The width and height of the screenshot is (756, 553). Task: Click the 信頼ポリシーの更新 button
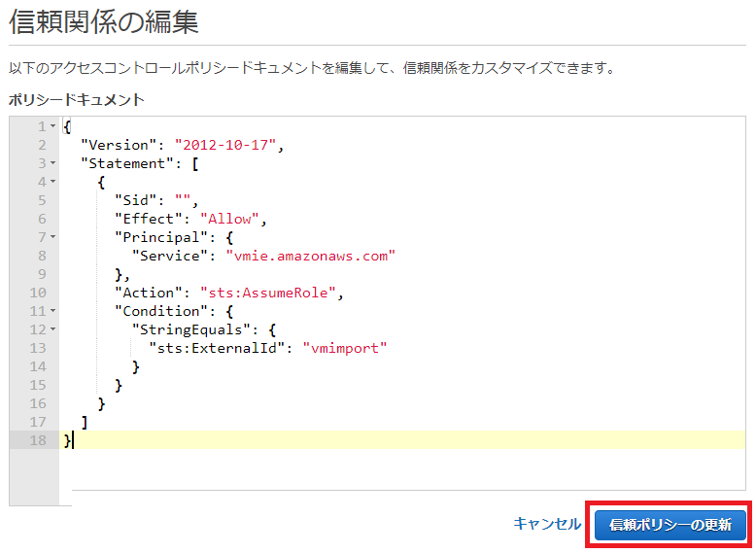tap(670, 525)
